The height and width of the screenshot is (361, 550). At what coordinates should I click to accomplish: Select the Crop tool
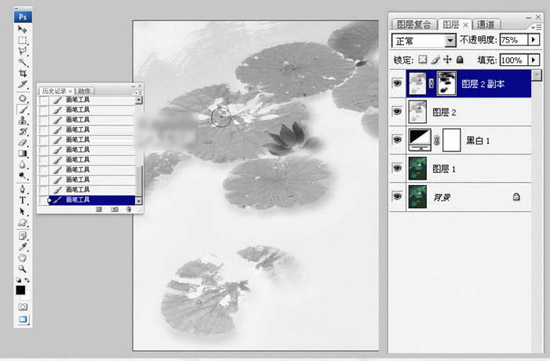pyautogui.click(x=22, y=73)
